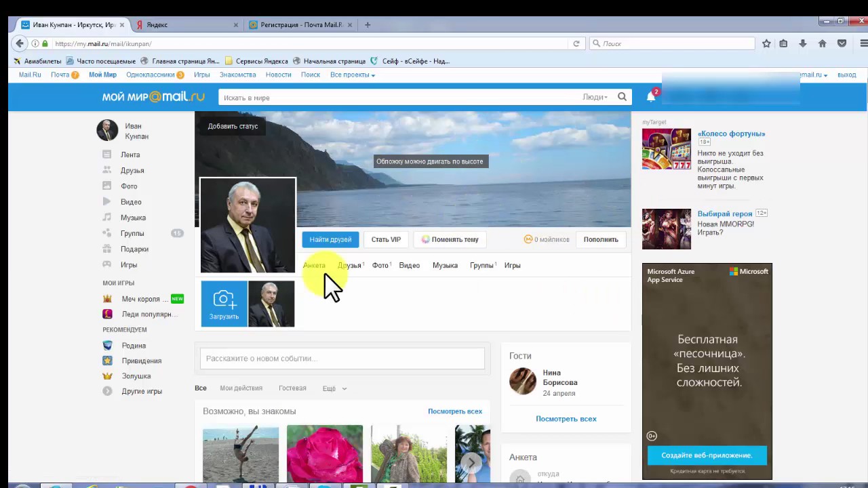This screenshot has width=868, height=488.
Task: Open the Новости top bar link
Action: pos(278,75)
